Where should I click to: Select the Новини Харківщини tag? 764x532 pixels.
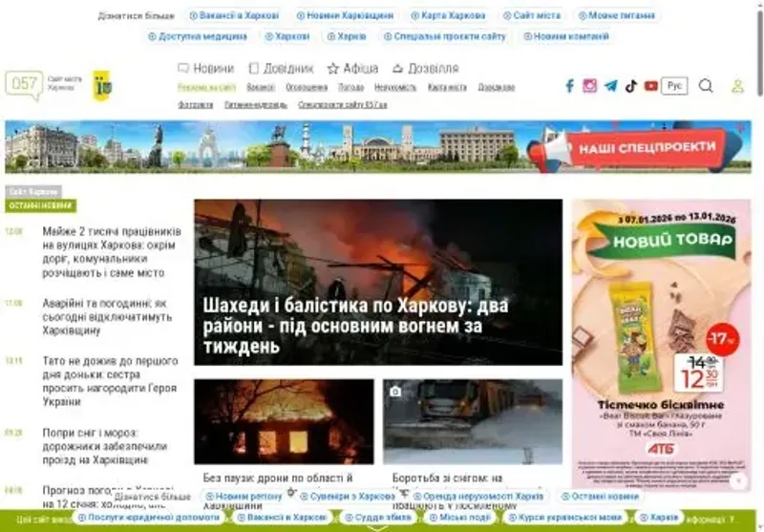click(345, 15)
